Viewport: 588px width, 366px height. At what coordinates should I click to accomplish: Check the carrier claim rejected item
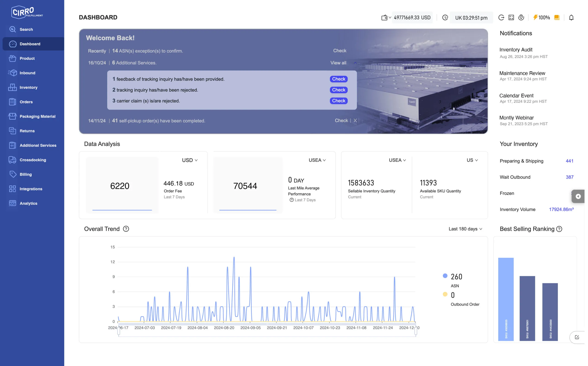tap(339, 101)
